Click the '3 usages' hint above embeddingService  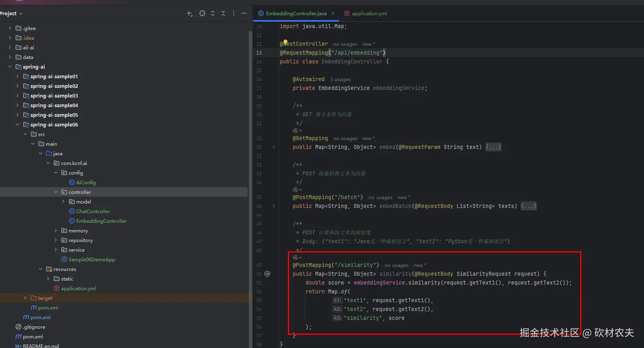(340, 79)
